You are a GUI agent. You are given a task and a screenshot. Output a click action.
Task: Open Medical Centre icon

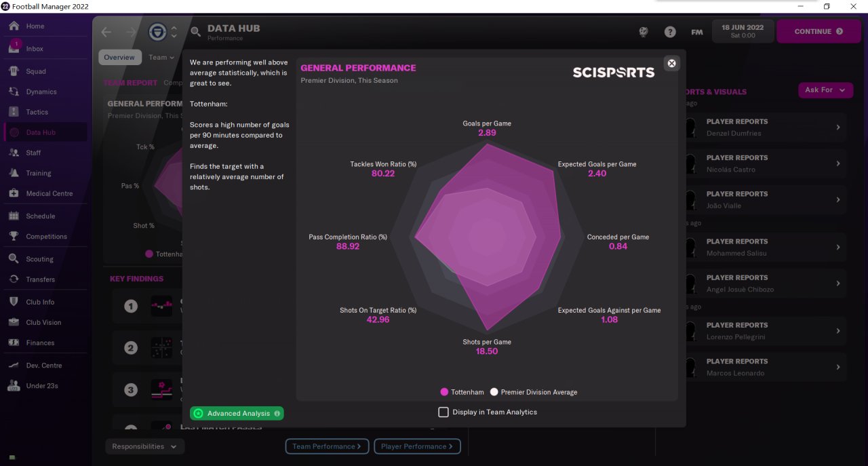[x=14, y=193]
